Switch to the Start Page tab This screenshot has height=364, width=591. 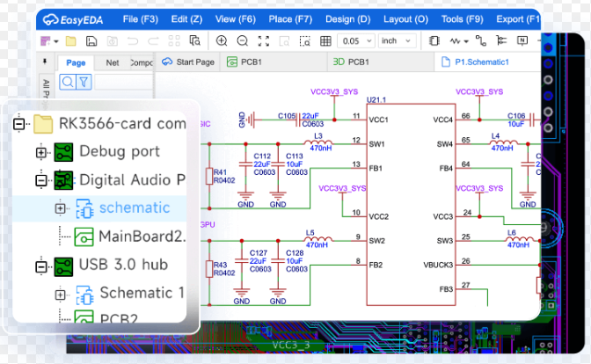point(188,62)
